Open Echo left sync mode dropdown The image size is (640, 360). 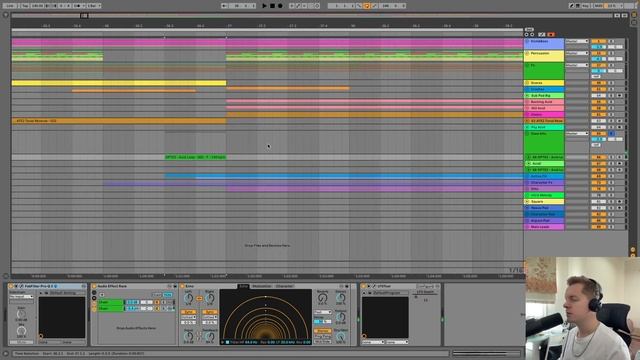pos(189,317)
